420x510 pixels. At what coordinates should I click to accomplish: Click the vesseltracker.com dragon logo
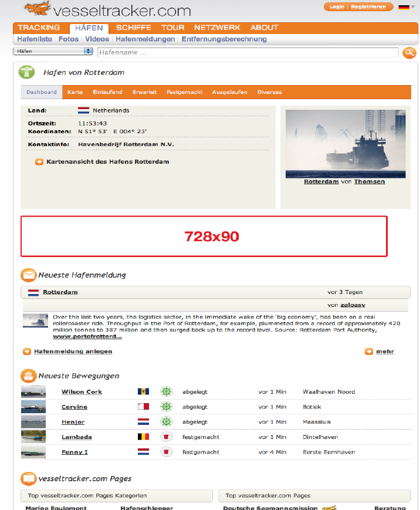click(38, 8)
